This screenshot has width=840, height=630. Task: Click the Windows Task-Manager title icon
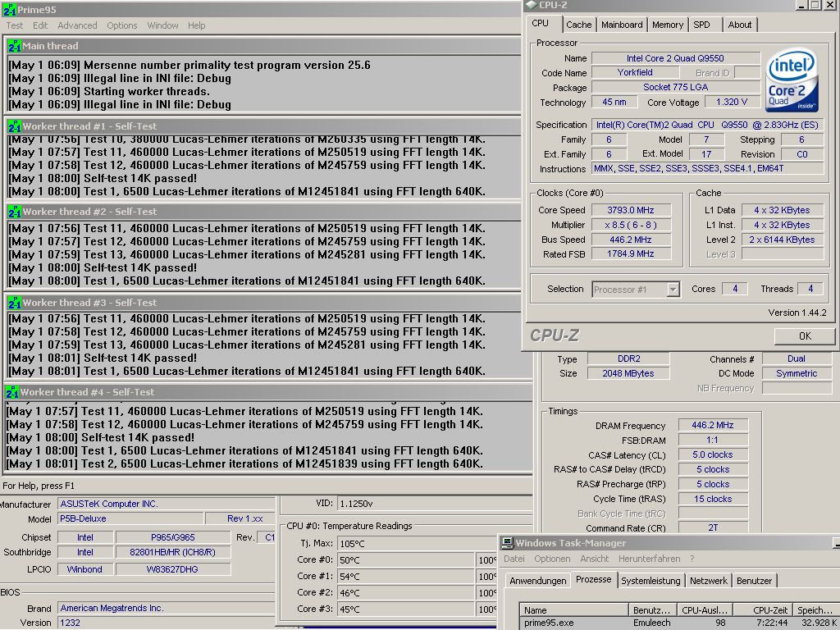click(x=507, y=543)
